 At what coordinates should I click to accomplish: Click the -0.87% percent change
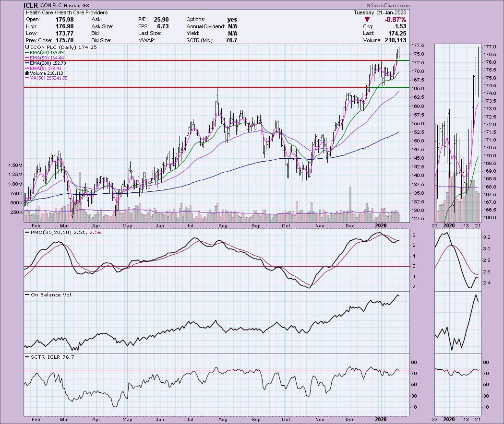tap(395, 20)
